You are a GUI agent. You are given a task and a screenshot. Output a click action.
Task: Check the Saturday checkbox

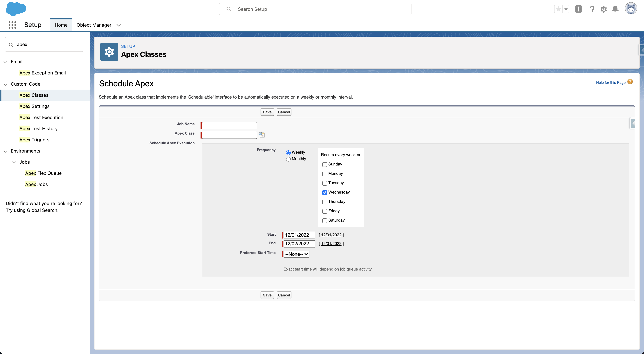coord(325,221)
